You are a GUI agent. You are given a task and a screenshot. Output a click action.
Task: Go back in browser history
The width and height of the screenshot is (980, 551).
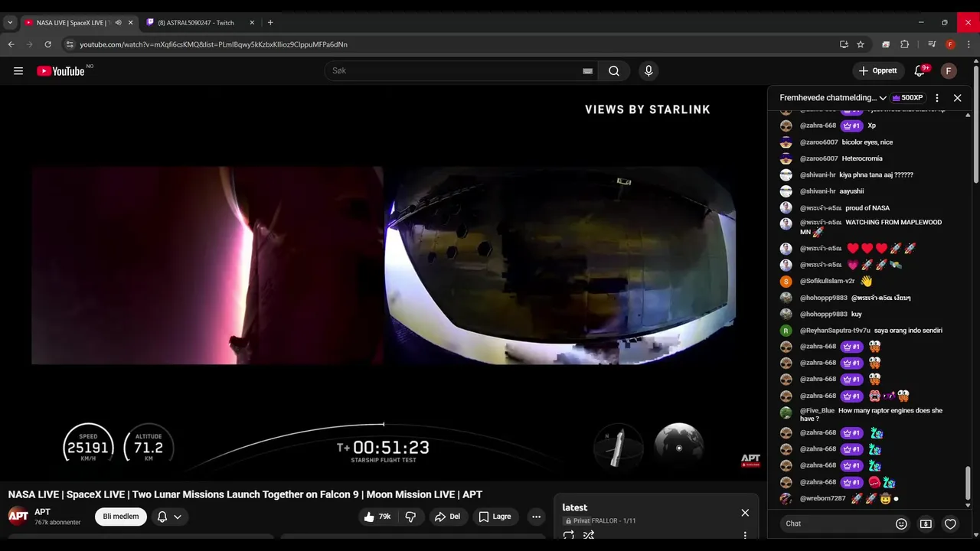(x=11, y=44)
